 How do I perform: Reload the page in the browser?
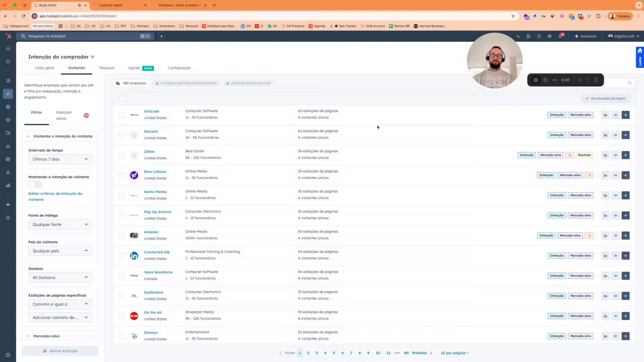23,16
